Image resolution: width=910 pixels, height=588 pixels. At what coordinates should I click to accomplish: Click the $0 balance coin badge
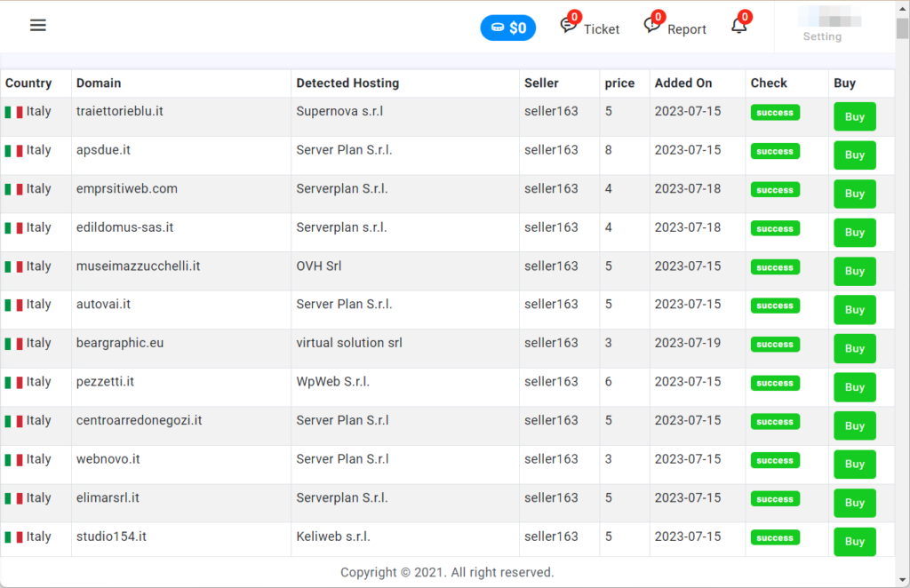[x=508, y=28]
